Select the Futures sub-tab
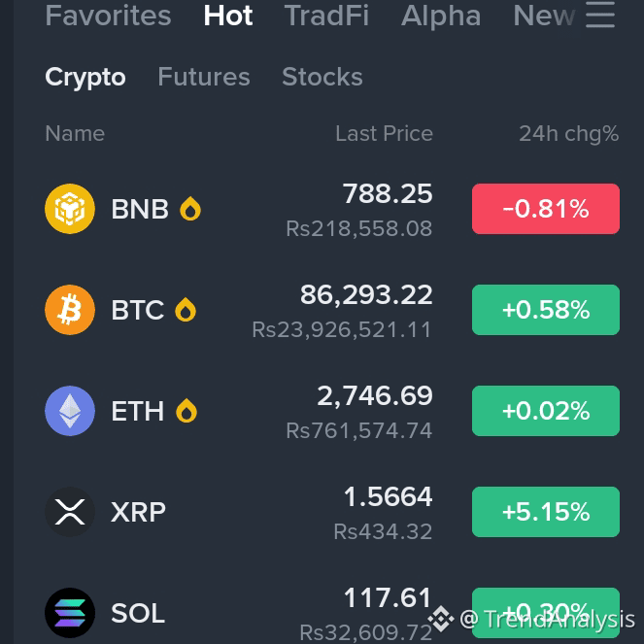The width and height of the screenshot is (644, 644). click(204, 77)
